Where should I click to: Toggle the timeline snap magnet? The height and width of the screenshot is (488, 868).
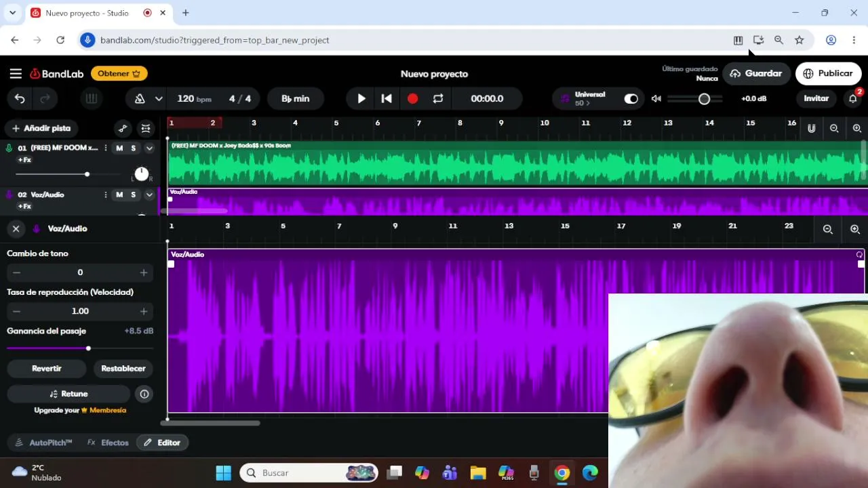tap(811, 129)
